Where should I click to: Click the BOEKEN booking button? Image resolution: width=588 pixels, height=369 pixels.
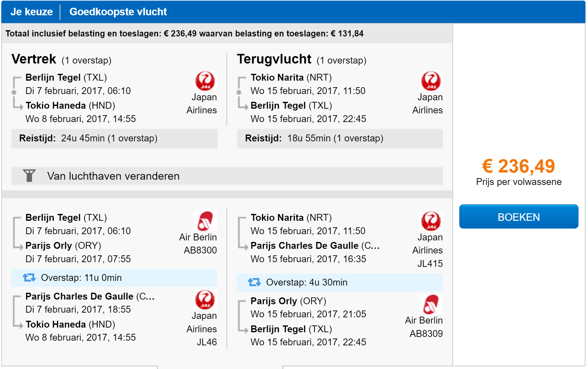tap(519, 217)
